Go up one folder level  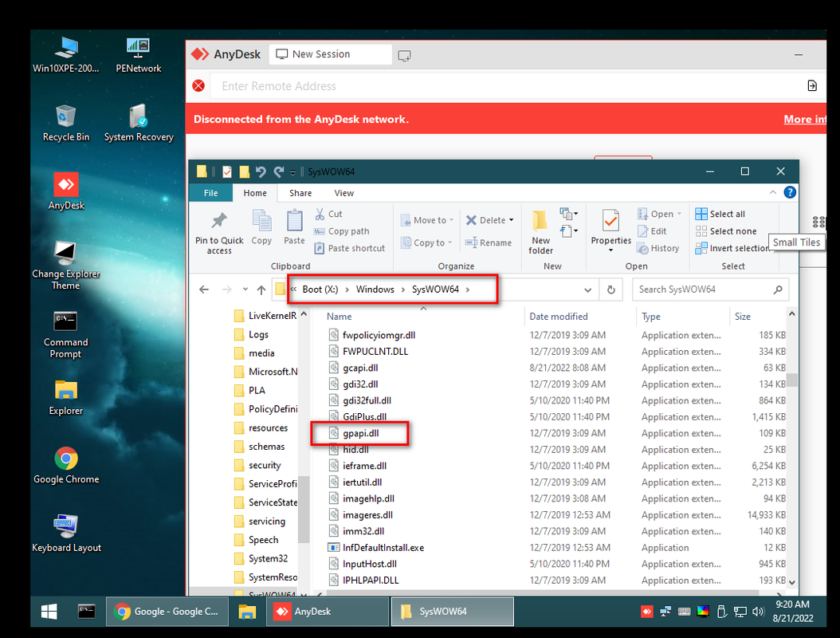[261, 289]
